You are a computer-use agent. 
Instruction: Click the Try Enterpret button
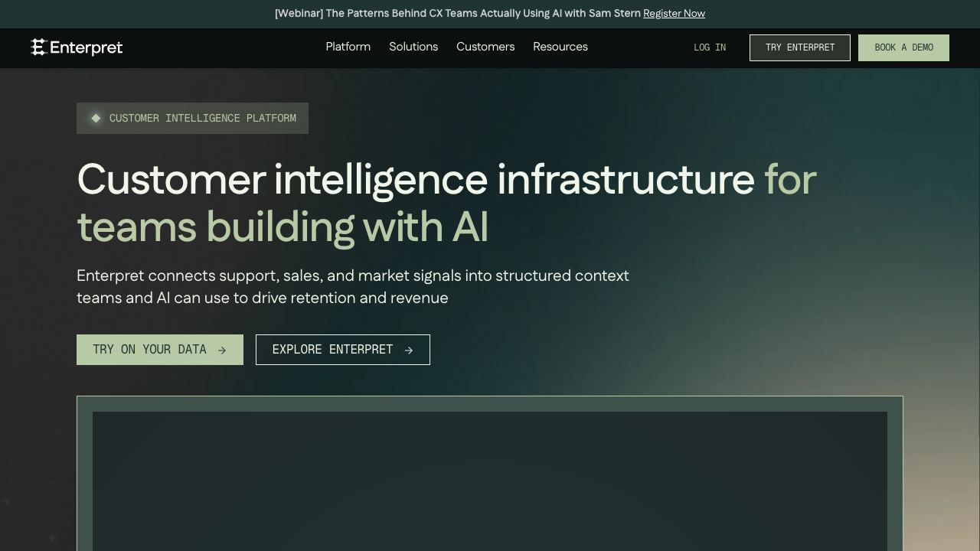coord(800,47)
